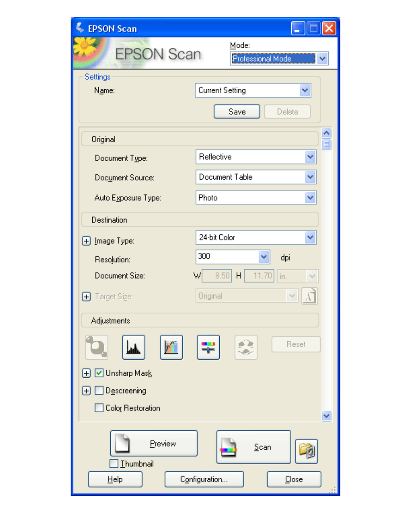Open the document size units dropdown
411x532 pixels.
[298, 276]
